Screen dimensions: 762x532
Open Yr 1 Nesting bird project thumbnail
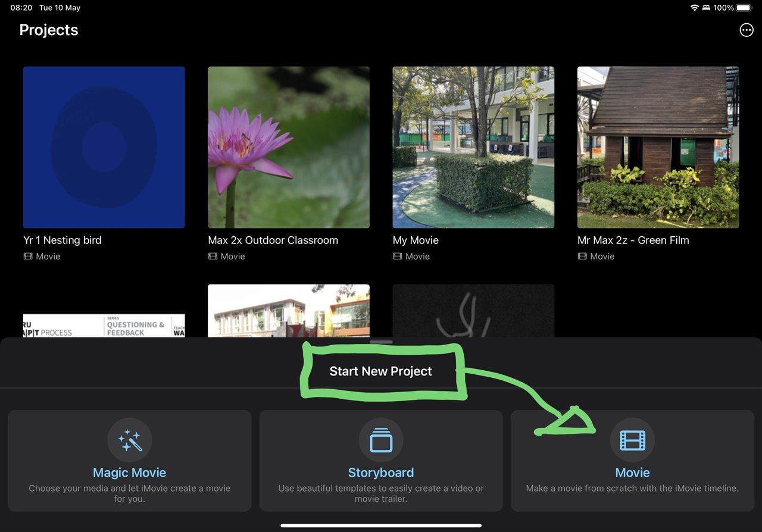click(104, 147)
